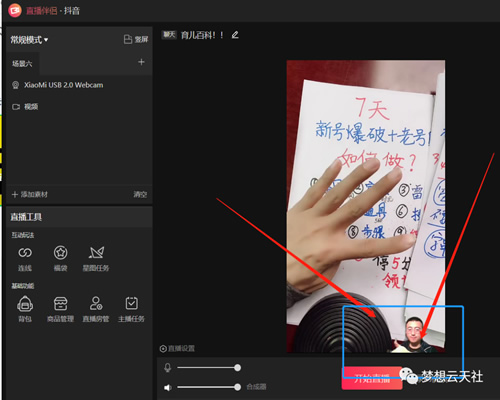Screen dimensions: 500x400
Task: Click the 聊天 category tag
Action: [169, 34]
